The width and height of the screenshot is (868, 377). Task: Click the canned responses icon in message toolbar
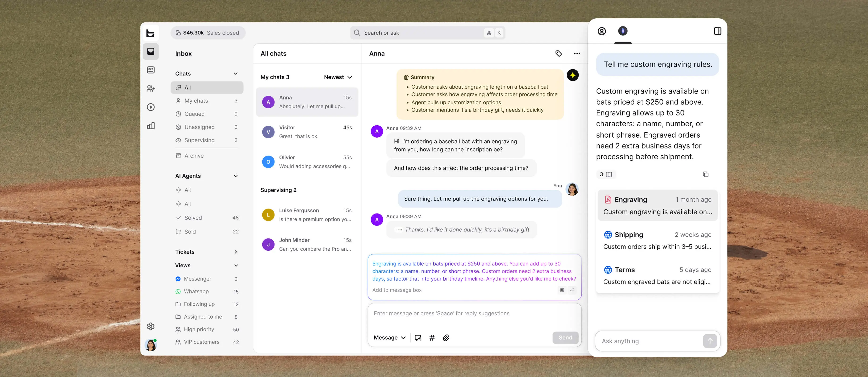[x=418, y=338]
